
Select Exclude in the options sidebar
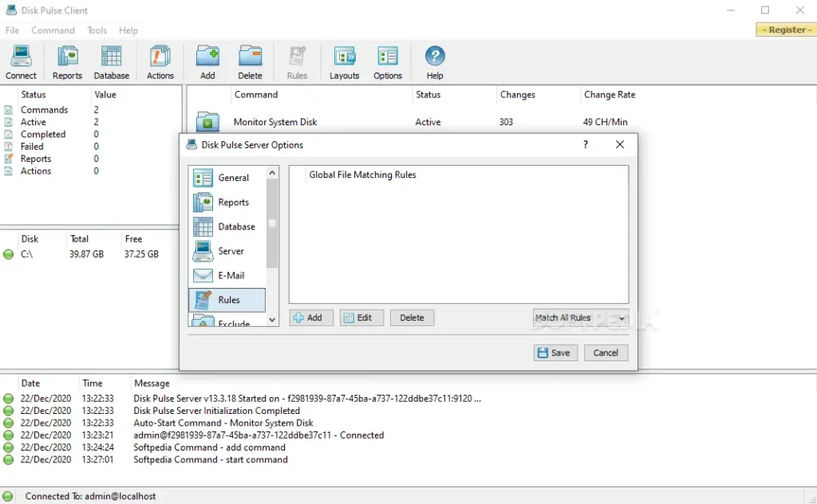[227, 321]
